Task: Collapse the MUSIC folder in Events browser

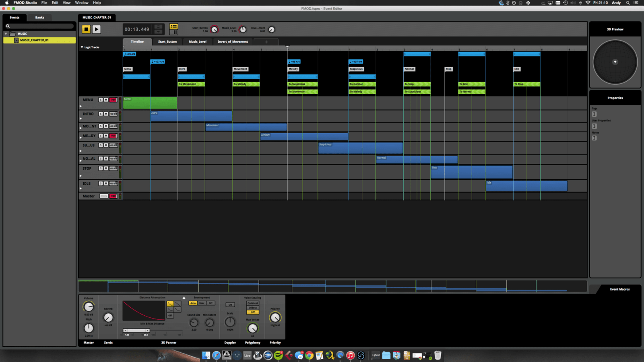Action: point(6,34)
